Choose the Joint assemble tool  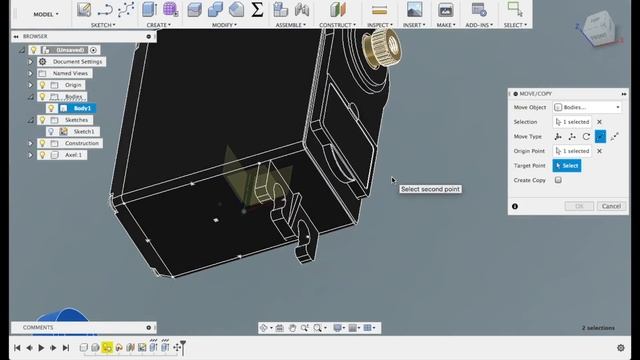pyautogui.click(x=302, y=10)
